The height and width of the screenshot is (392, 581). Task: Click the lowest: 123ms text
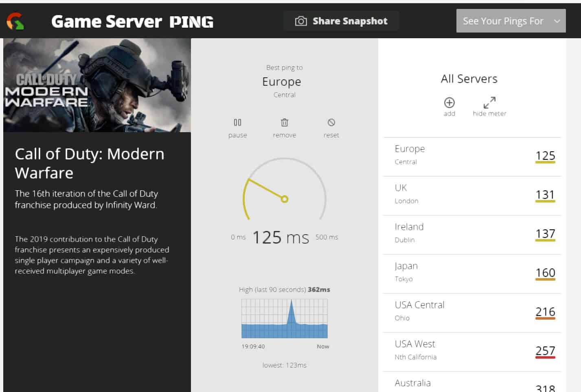click(x=284, y=365)
